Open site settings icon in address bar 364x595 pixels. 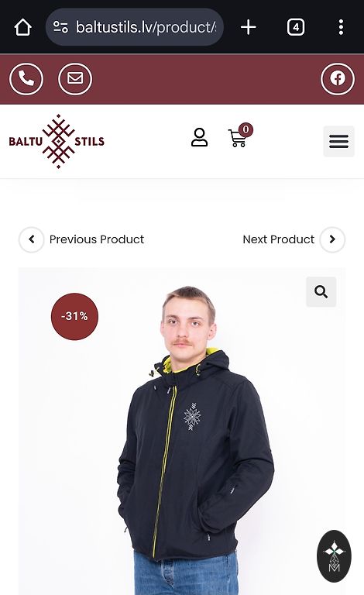pyautogui.click(x=60, y=27)
